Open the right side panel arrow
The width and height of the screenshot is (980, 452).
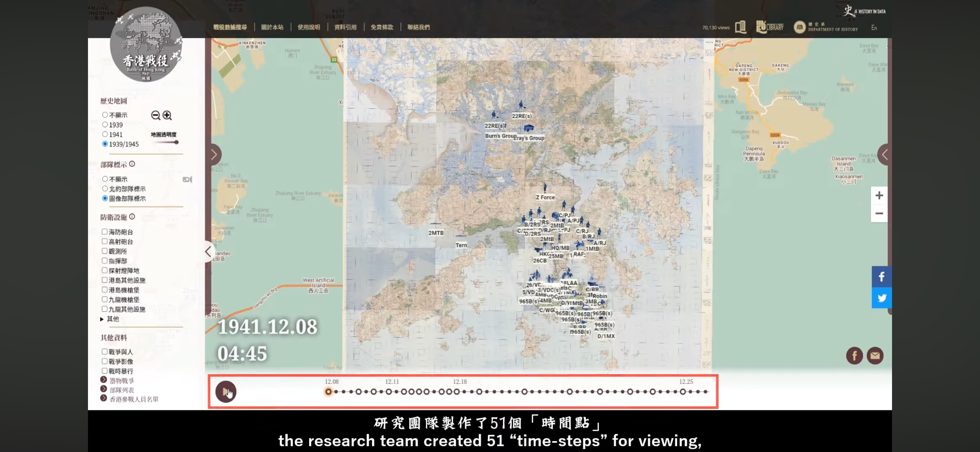[x=885, y=155]
